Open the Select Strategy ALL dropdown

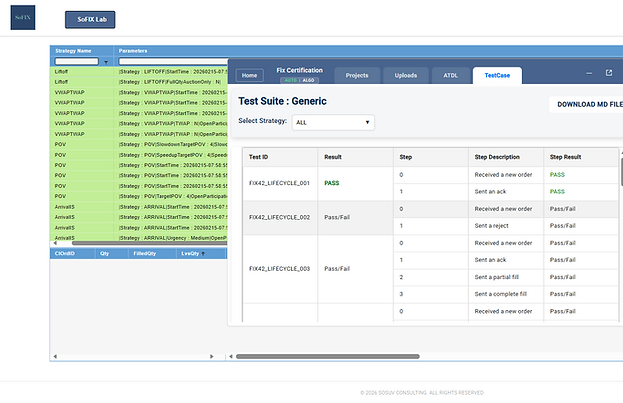click(x=333, y=122)
